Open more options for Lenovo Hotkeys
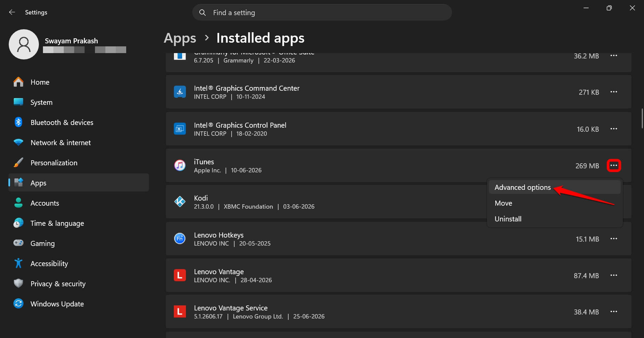Screen dimensions: 644x338 tap(614, 239)
